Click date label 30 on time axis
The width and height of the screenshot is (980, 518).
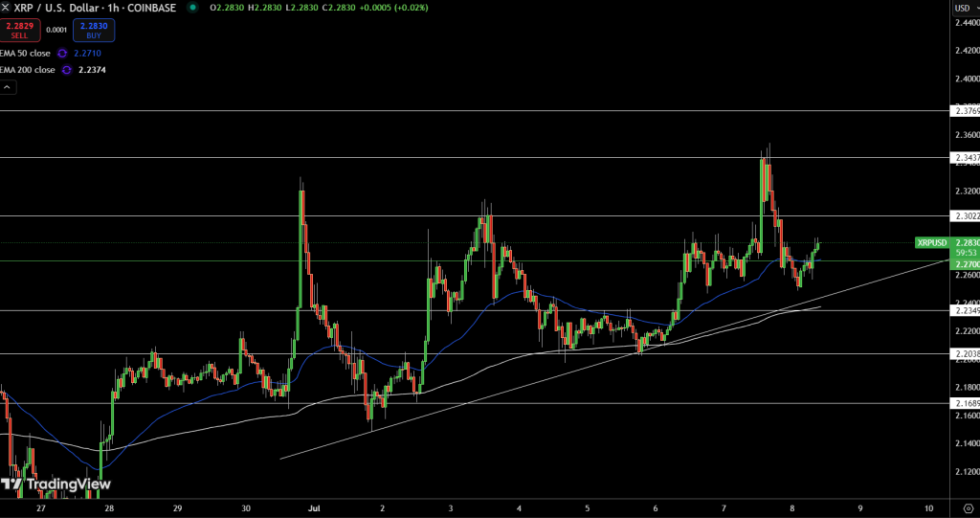[x=246, y=508]
